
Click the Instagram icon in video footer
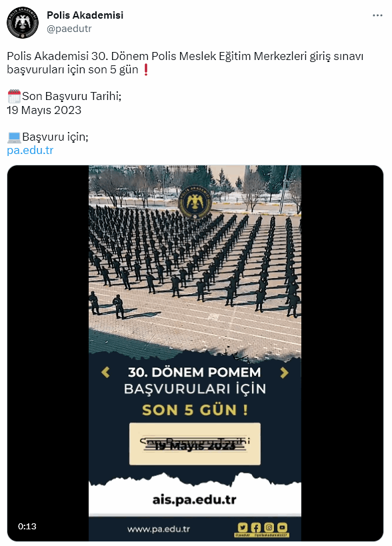269,527
